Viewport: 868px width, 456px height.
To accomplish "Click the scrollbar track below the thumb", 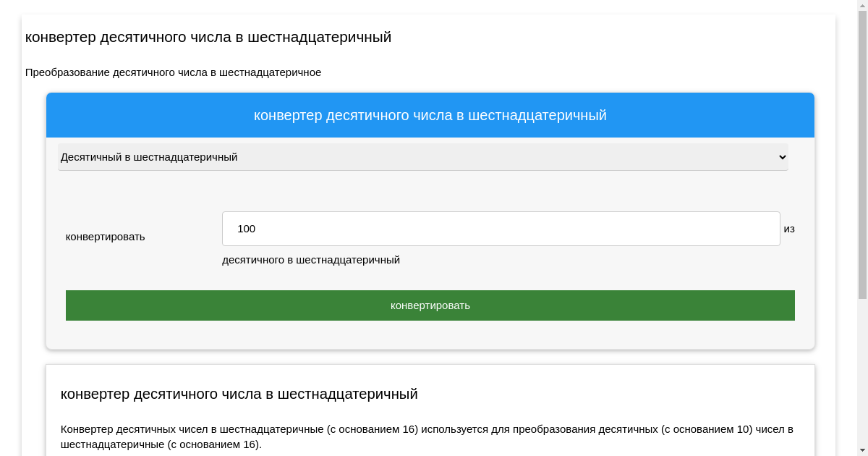I will [x=861, y=376].
